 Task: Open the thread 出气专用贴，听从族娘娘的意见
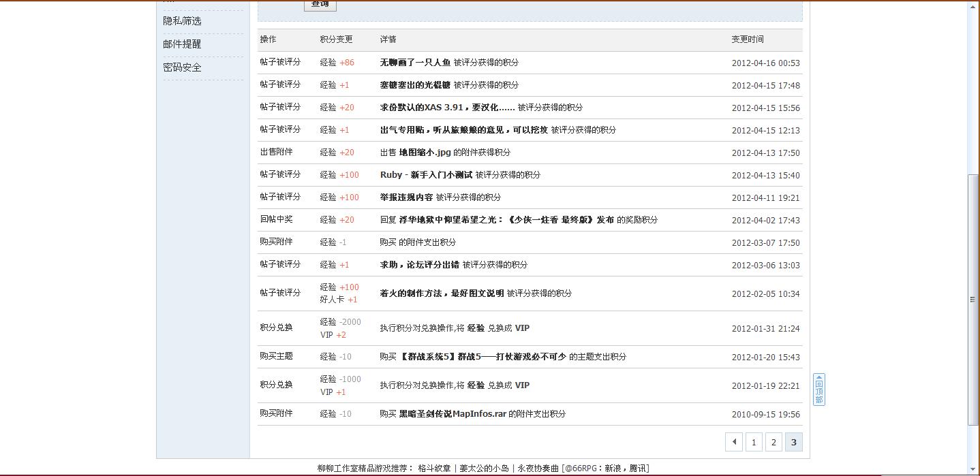[x=463, y=130]
